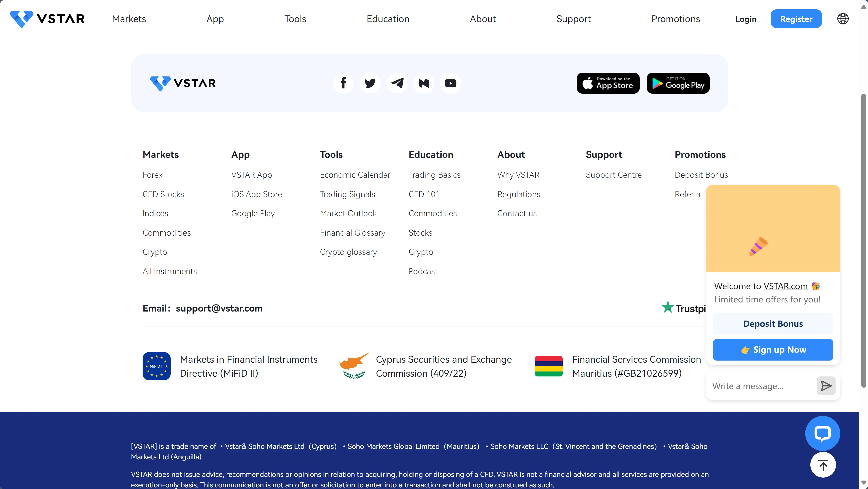This screenshot has height=489, width=868.
Task: Click the blue Register button
Action: pyautogui.click(x=796, y=19)
